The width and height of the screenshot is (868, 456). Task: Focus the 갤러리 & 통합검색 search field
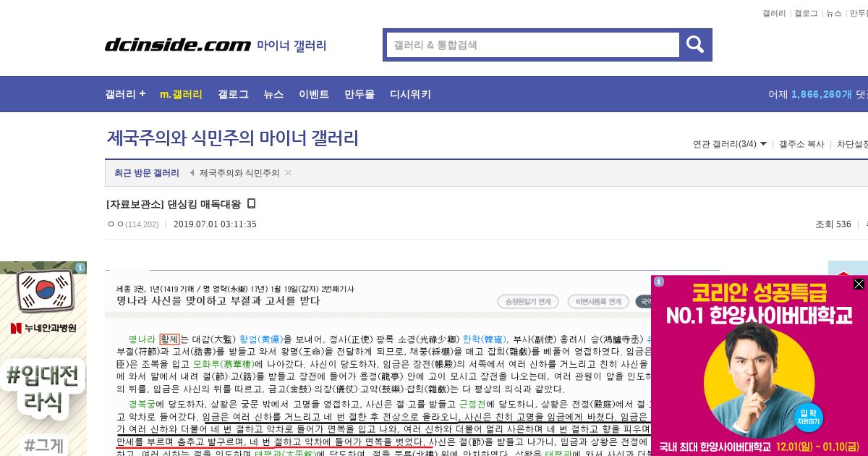tap(533, 45)
